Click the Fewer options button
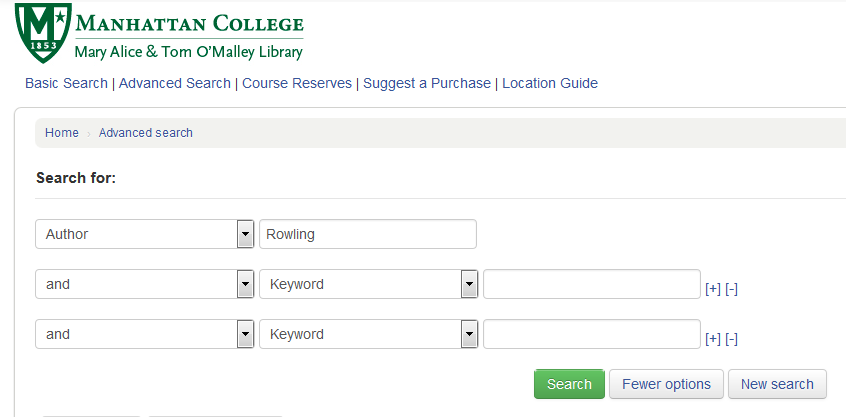Screen dimensions: 846x417 click(666, 384)
